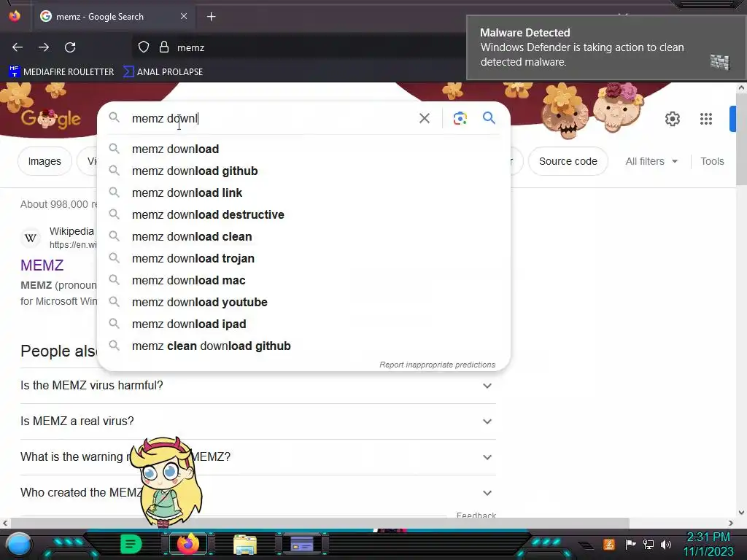The height and width of the screenshot is (560, 747).
Task: Select 'memz download ipad' suggestion
Action: [x=303, y=324]
